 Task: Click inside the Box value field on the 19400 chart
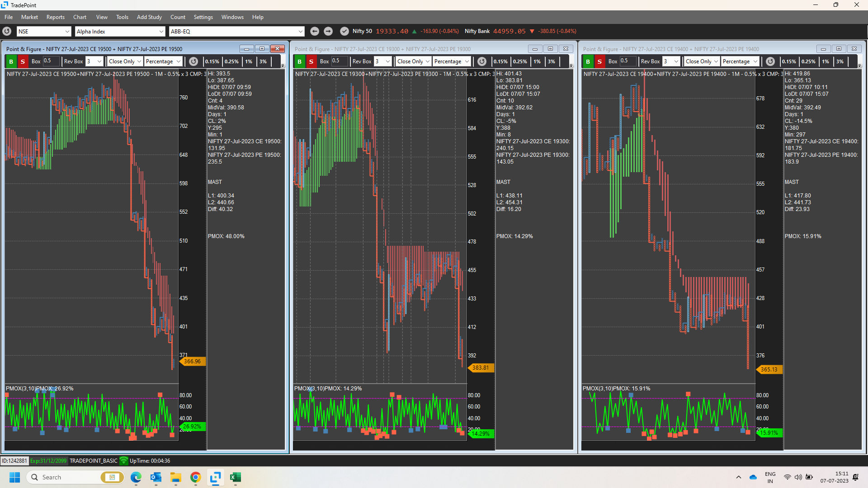click(628, 61)
